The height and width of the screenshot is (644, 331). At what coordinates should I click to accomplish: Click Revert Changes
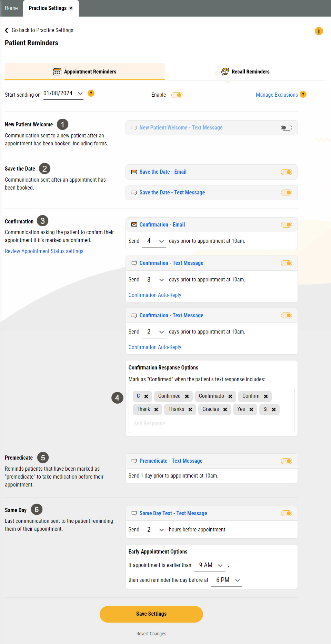(x=151, y=634)
